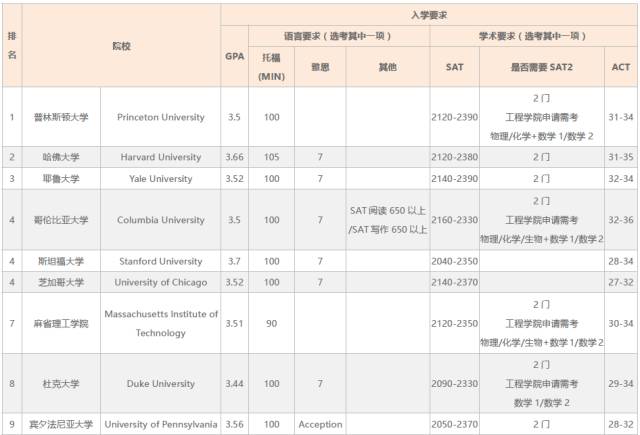Click SAT range 2160-2330

454,220
